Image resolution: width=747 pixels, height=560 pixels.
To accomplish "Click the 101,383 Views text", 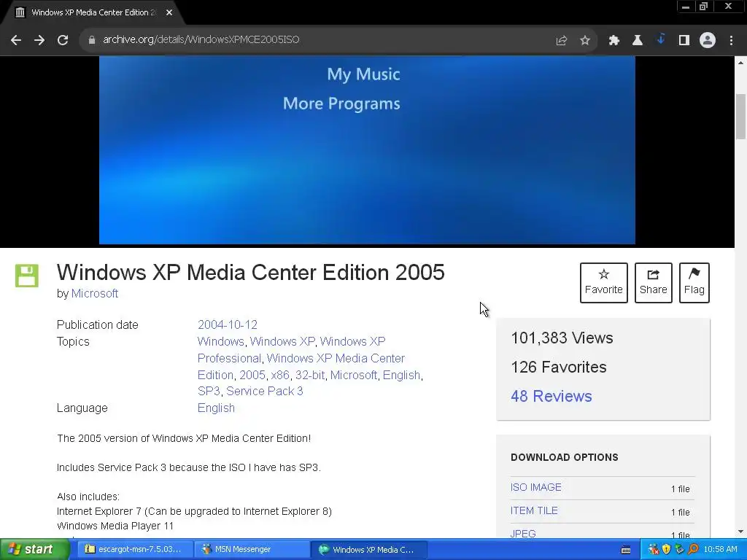I will 562,338.
